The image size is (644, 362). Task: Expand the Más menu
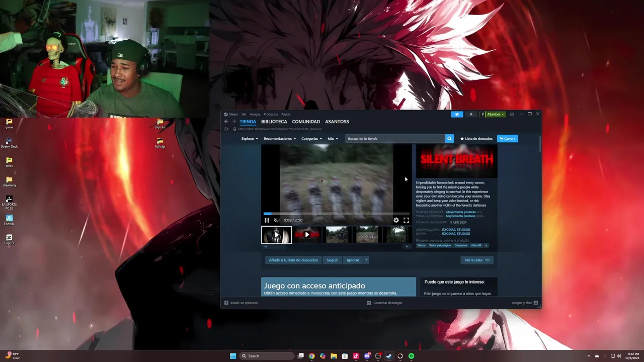click(x=333, y=139)
